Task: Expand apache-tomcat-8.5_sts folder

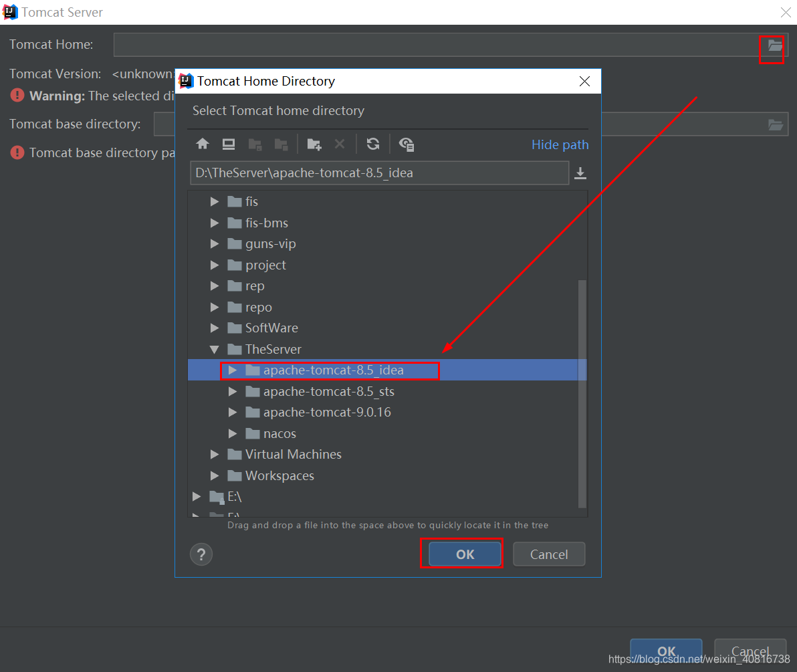Action: pyautogui.click(x=233, y=391)
